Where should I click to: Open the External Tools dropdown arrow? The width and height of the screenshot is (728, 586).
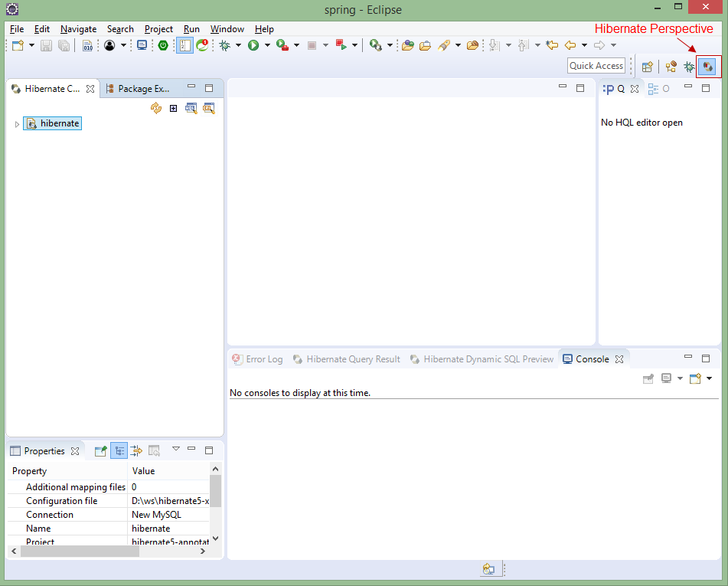tap(296, 45)
